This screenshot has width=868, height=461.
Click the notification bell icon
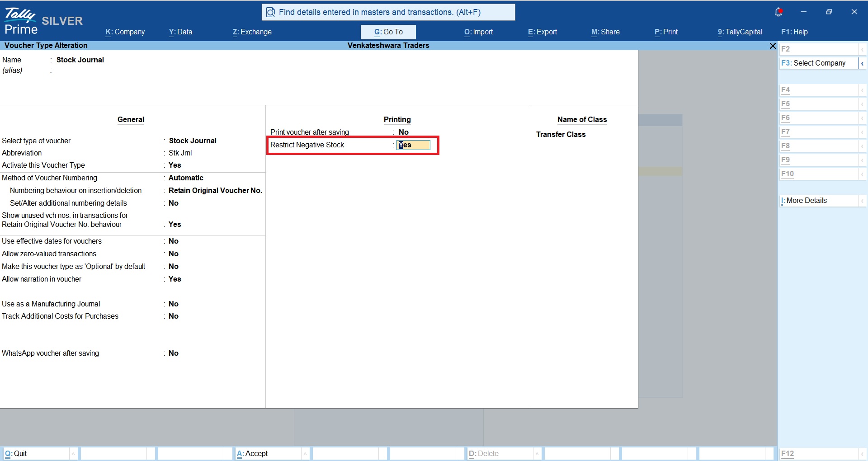(778, 12)
